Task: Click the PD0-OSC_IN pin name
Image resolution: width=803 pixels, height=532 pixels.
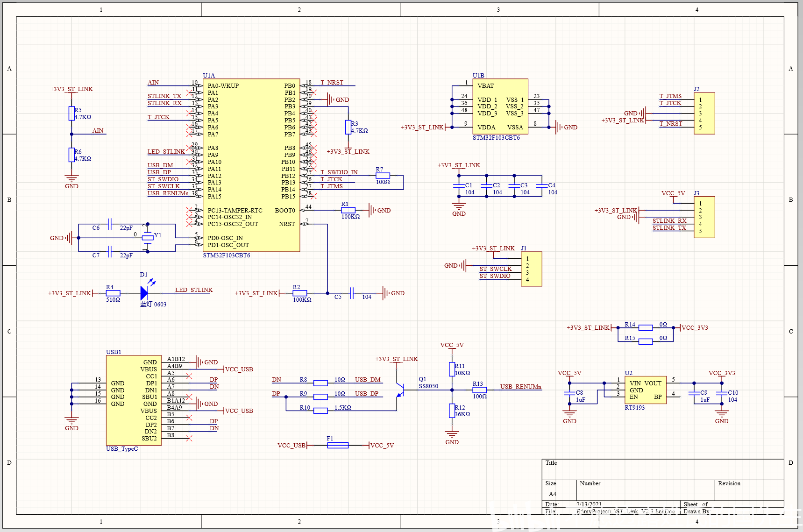Action: (x=225, y=238)
